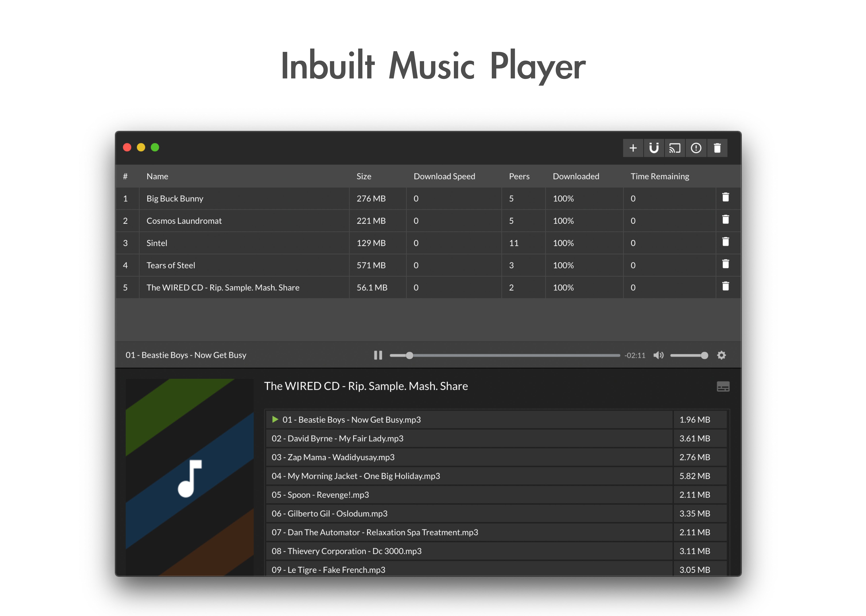Click the cast to device icon
This screenshot has height=616, width=866.
674,148
